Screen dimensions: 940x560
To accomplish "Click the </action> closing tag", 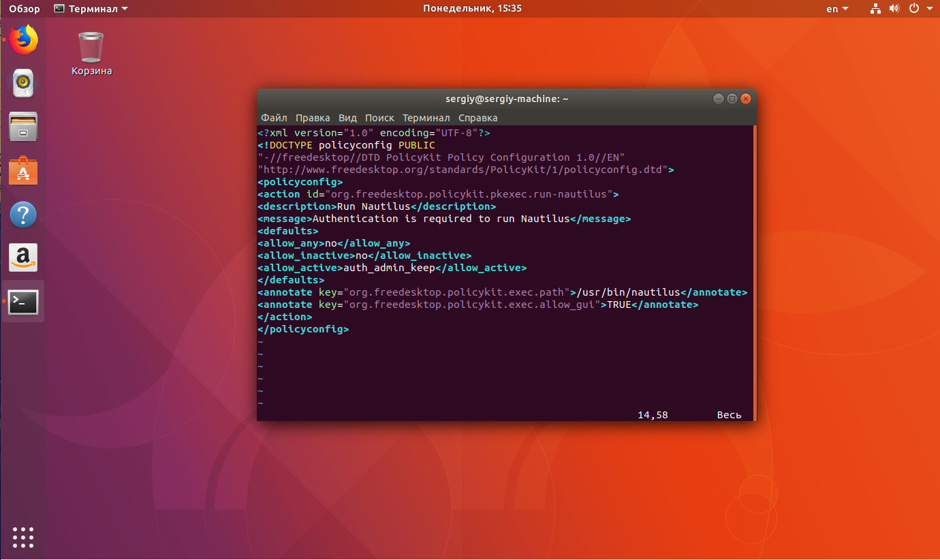I will pyautogui.click(x=285, y=317).
